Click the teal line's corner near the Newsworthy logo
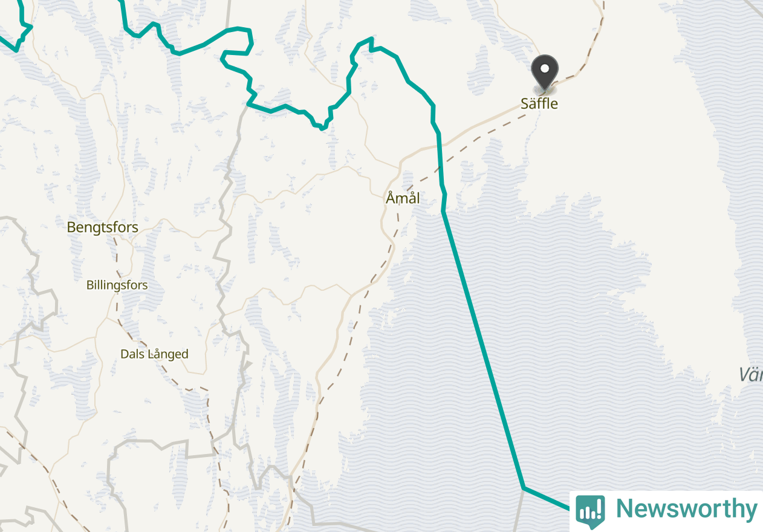This screenshot has width=763, height=532. [x=524, y=487]
